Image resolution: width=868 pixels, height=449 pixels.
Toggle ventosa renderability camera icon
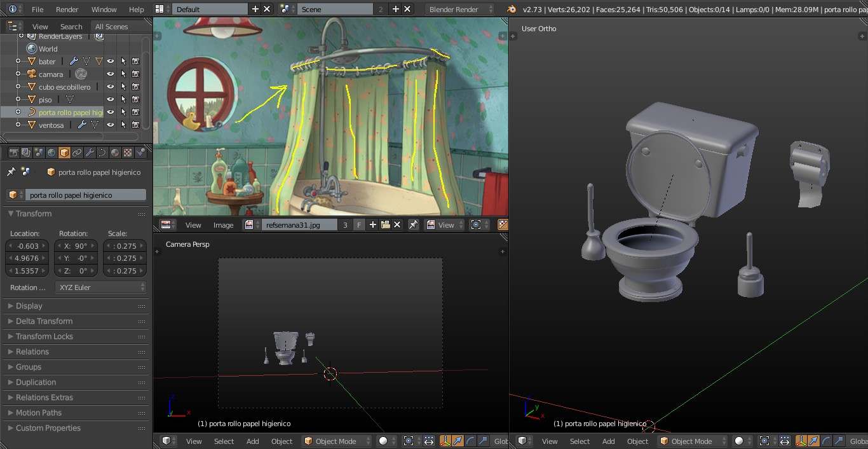pos(135,125)
